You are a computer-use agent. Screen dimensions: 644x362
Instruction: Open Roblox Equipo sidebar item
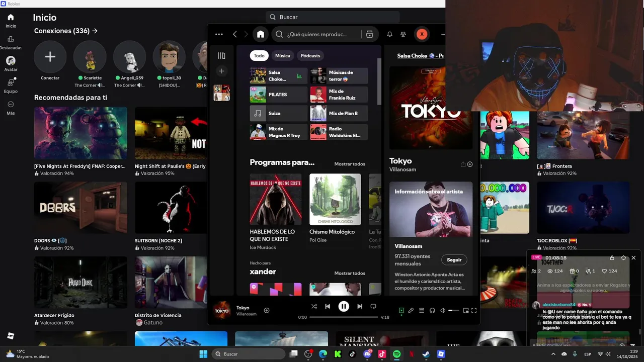pos(11,85)
